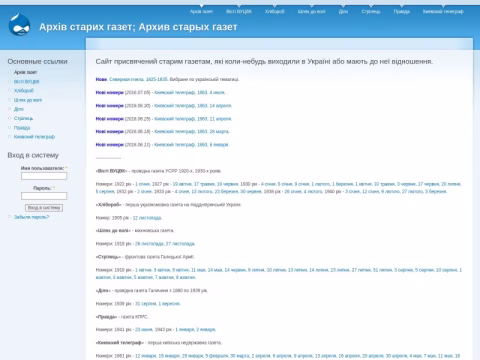Open Вісті ВУЦВК issue '13 лютого'
This screenshot has height=360, width=480.
202,191
